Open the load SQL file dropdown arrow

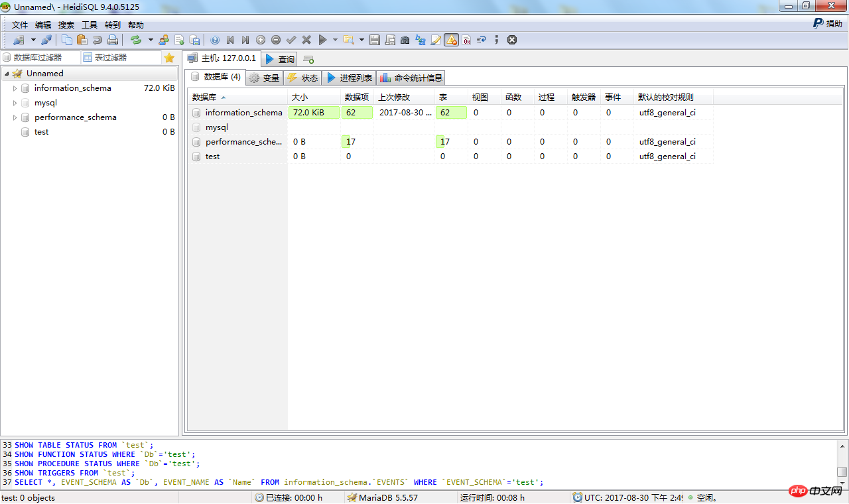coord(361,40)
